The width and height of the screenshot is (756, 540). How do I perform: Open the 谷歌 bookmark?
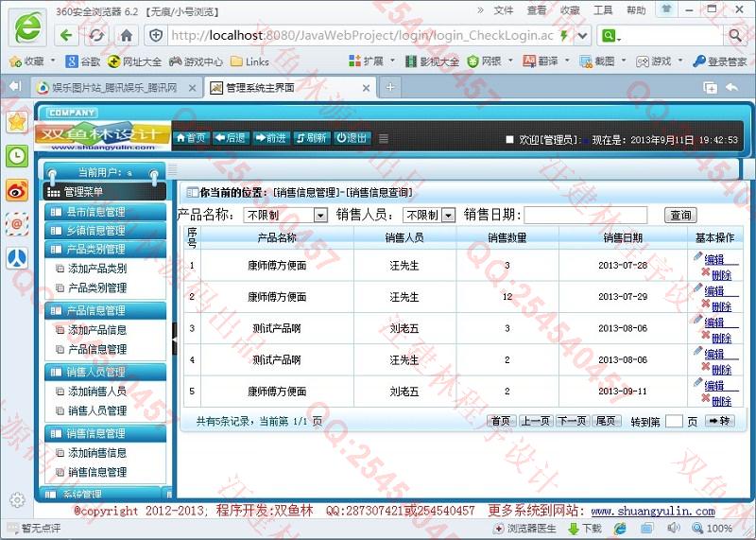click(83, 61)
